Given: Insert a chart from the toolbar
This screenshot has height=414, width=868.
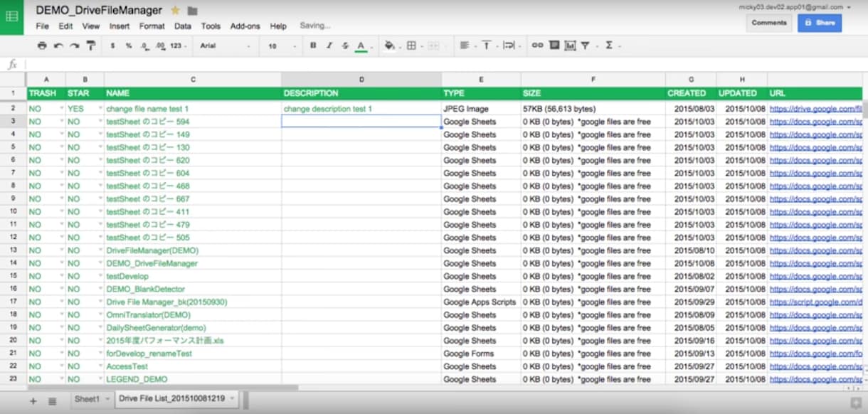Looking at the screenshot, I should (x=570, y=46).
